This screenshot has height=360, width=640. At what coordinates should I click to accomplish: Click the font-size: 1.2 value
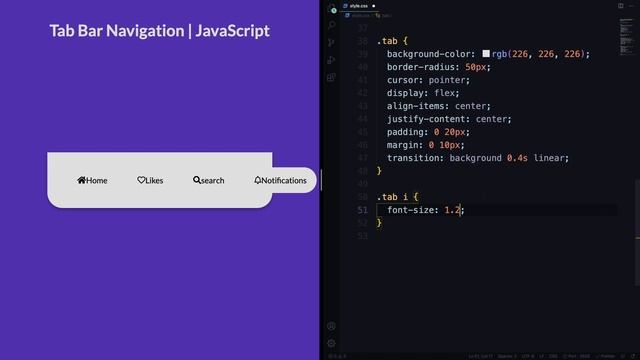point(452,210)
